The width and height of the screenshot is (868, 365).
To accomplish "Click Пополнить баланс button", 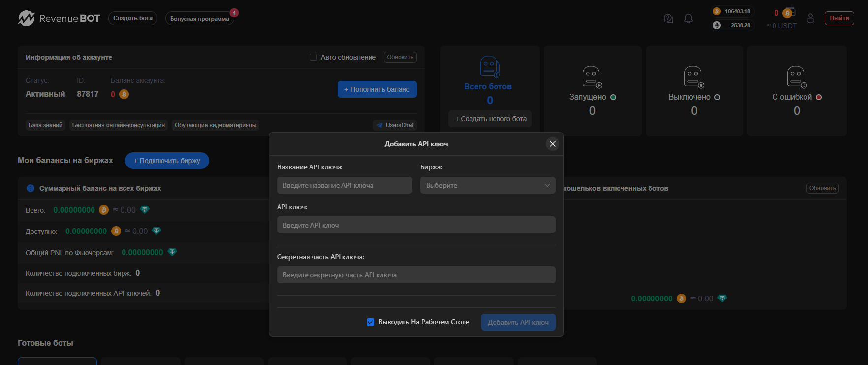I will pos(377,89).
